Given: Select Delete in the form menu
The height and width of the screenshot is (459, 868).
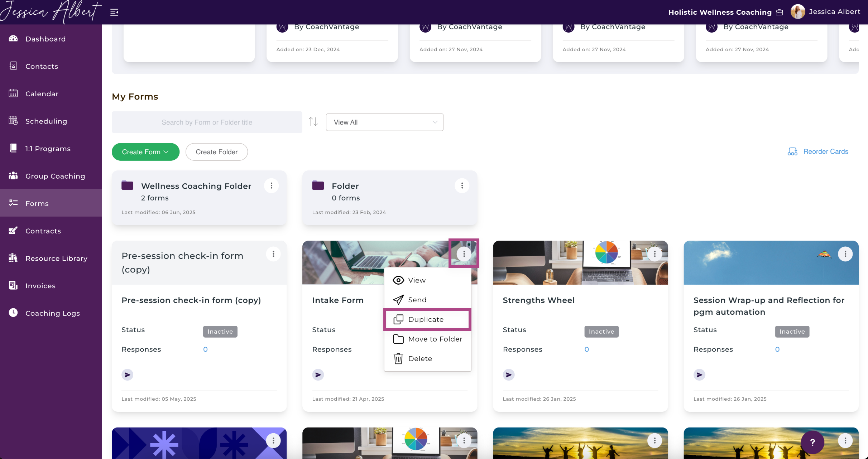Looking at the screenshot, I should pyautogui.click(x=420, y=358).
